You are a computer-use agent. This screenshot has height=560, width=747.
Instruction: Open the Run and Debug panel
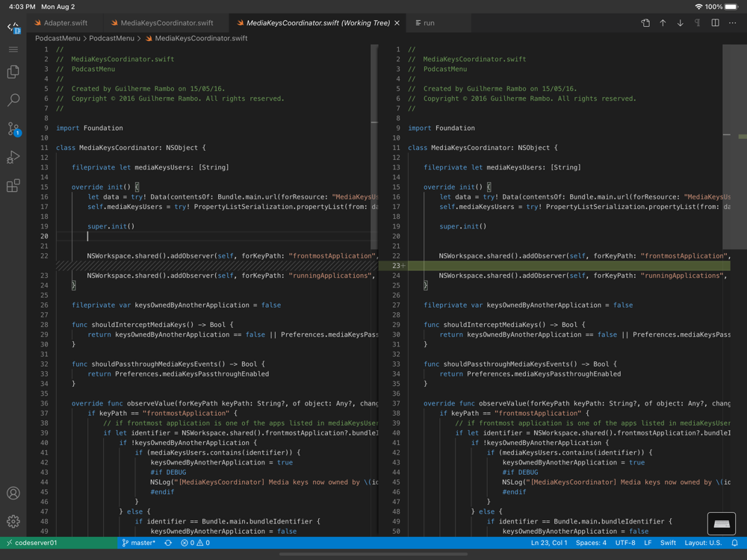click(x=13, y=158)
